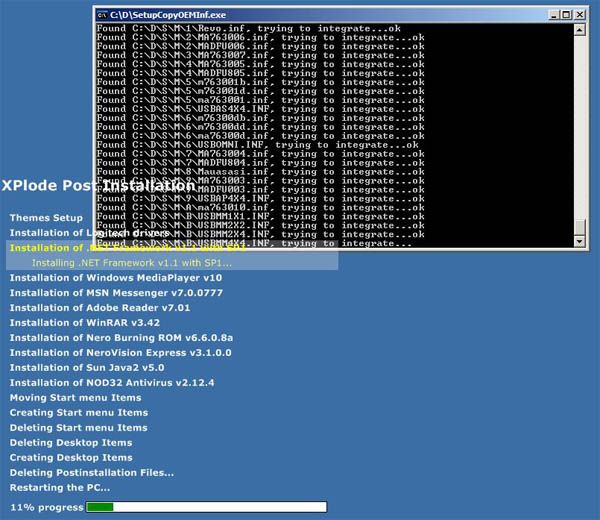Click 'Deleting Desktop Items'
The height and width of the screenshot is (520, 600).
71,443
